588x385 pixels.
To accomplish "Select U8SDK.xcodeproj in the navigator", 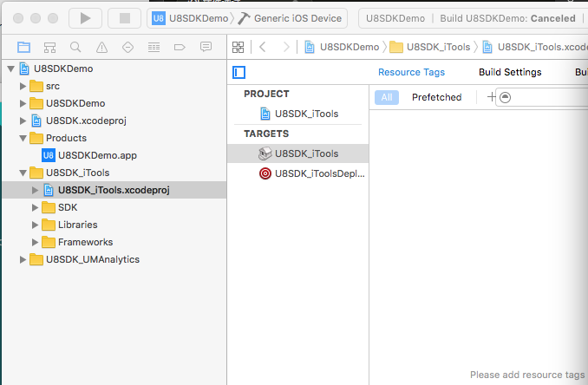I will click(114, 121).
